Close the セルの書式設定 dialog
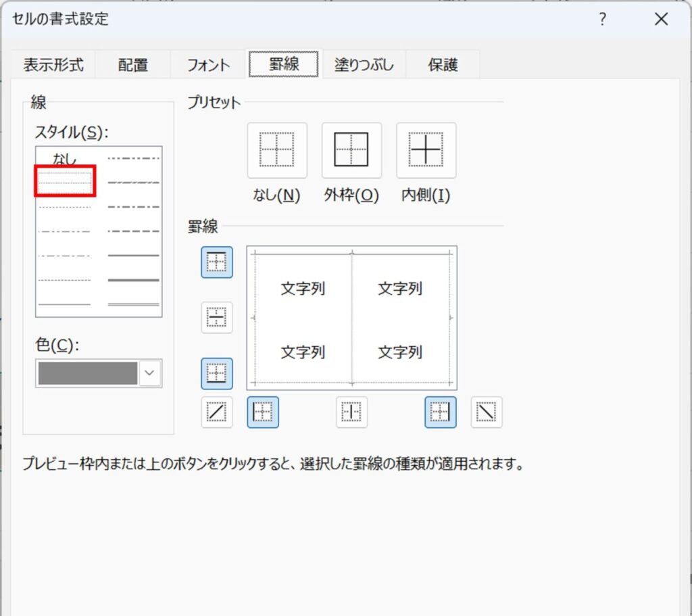Viewport: 692px width, 616px height. pyautogui.click(x=661, y=19)
